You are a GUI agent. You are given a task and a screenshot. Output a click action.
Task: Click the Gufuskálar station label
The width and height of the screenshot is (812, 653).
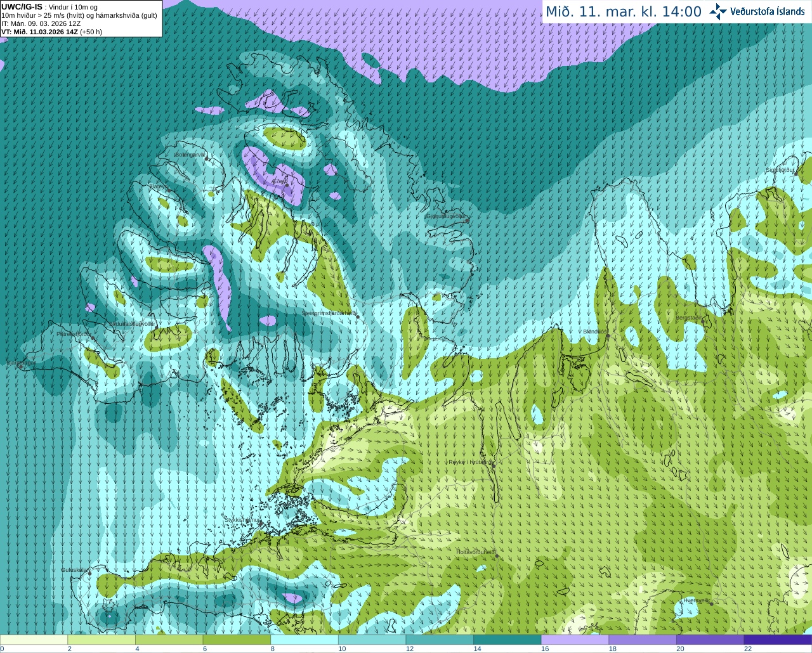click(x=74, y=570)
